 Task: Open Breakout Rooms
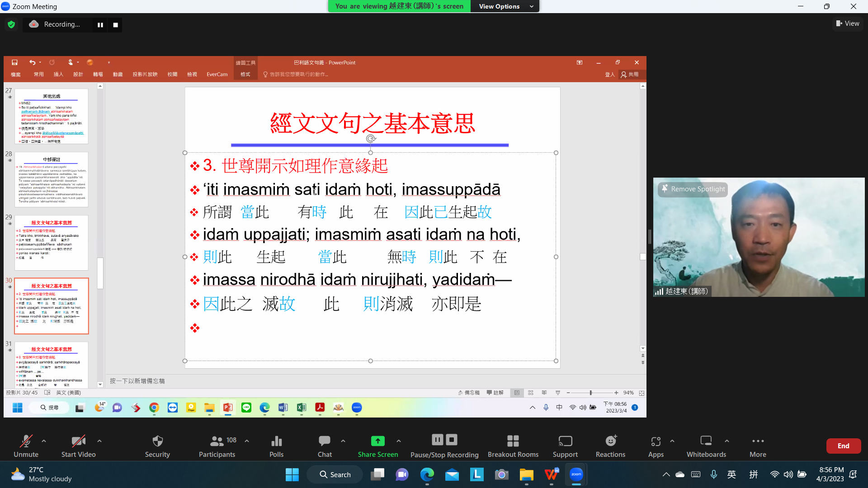click(513, 441)
